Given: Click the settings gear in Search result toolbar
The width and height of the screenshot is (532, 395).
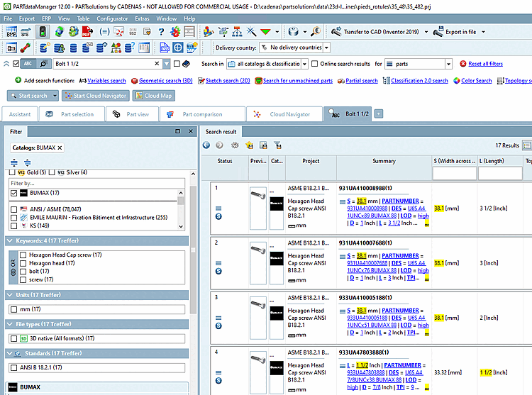Looking at the screenshot, I should pyautogui.click(x=235, y=145).
